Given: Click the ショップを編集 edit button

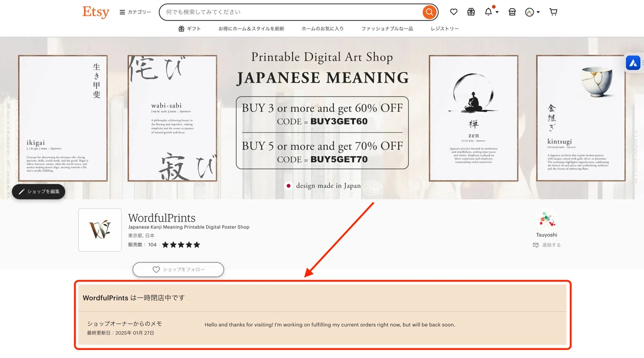Looking at the screenshot, I should point(39,192).
